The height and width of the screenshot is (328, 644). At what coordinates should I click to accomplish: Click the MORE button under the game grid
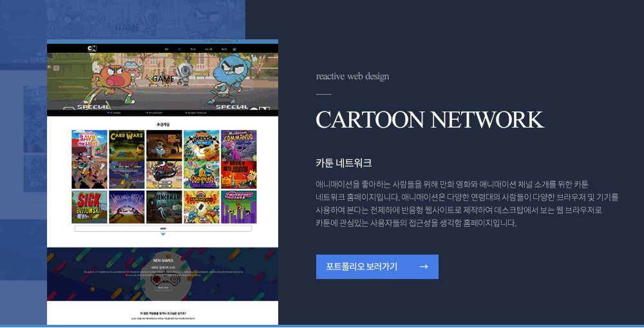(163, 229)
